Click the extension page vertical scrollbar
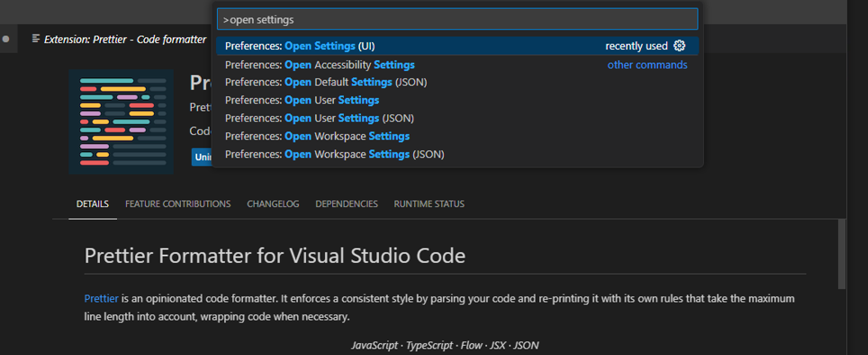 pyautogui.click(x=841, y=254)
